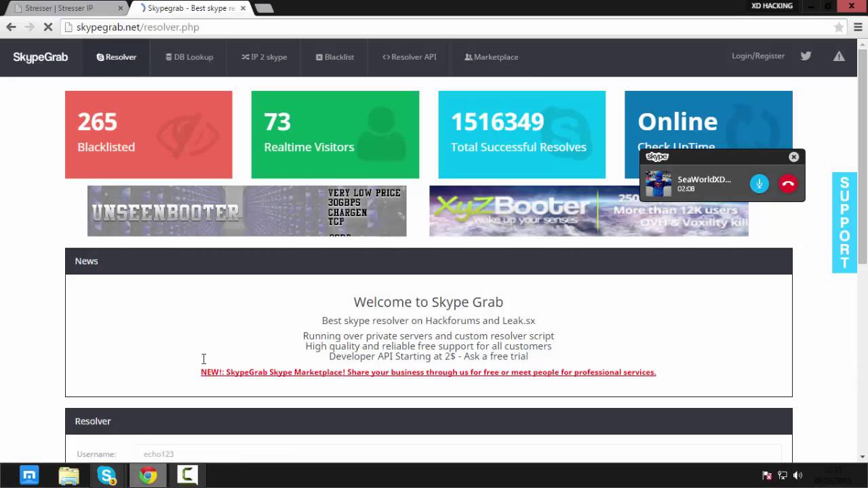Click the scrollbar down arrow

pyautogui.click(x=863, y=456)
